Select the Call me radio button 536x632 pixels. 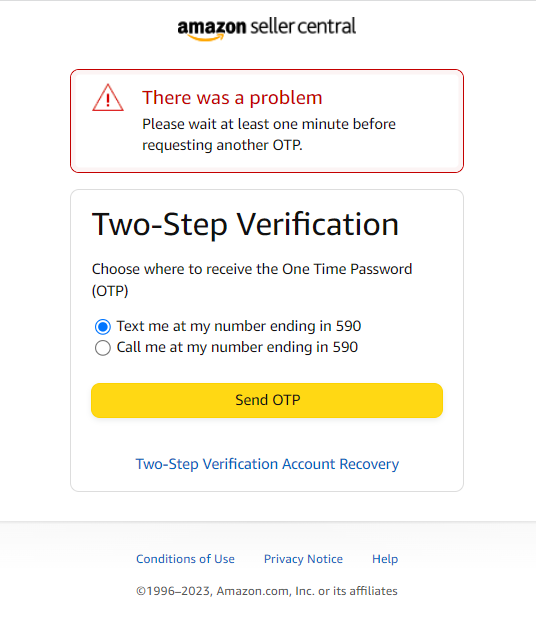pos(103,347)
